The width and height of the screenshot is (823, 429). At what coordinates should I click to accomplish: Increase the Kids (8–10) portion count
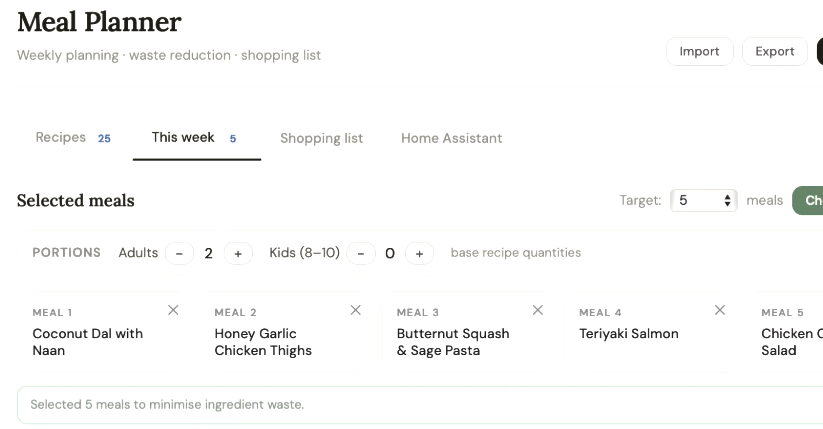tap(419, 254)
